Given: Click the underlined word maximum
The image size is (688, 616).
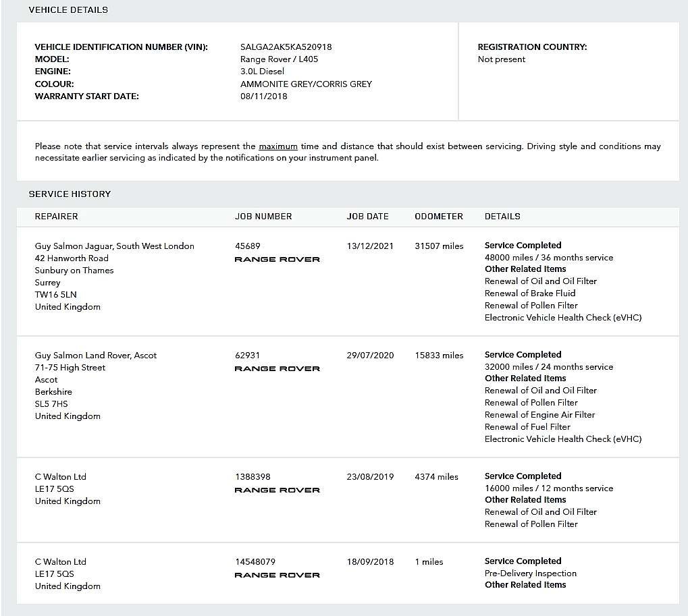Looking at the screenshot, I should coord(278,146).
